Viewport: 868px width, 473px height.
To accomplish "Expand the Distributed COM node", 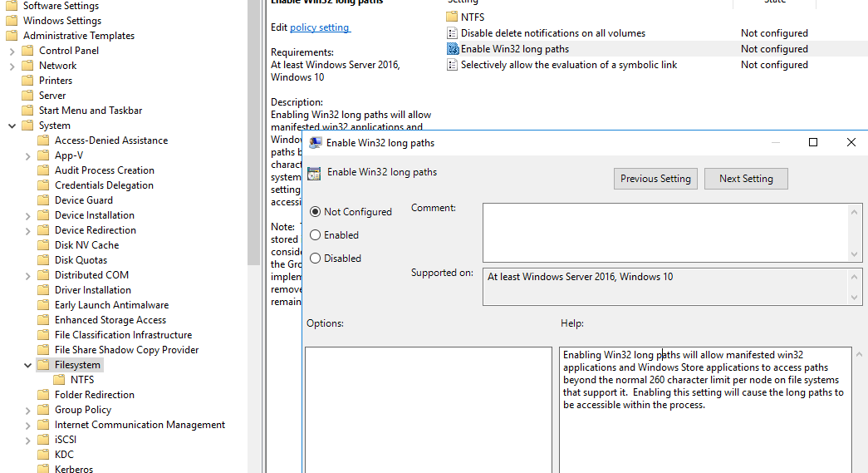I will coord(27,275).
